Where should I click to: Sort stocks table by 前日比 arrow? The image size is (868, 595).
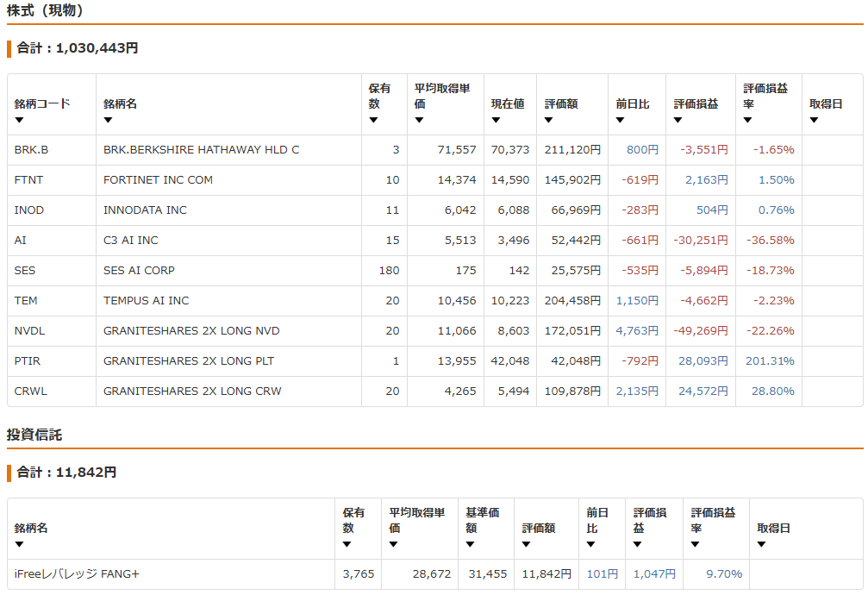620,120
